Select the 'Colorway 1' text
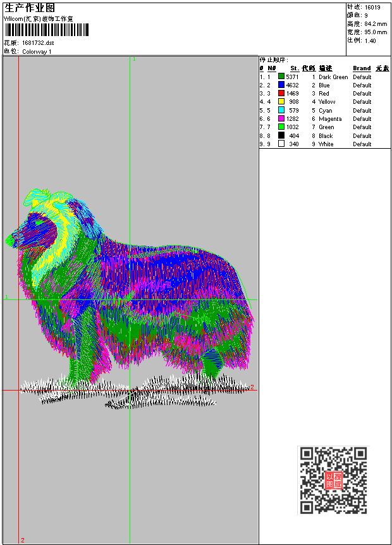Screen dimensions: 392x545 37,51
